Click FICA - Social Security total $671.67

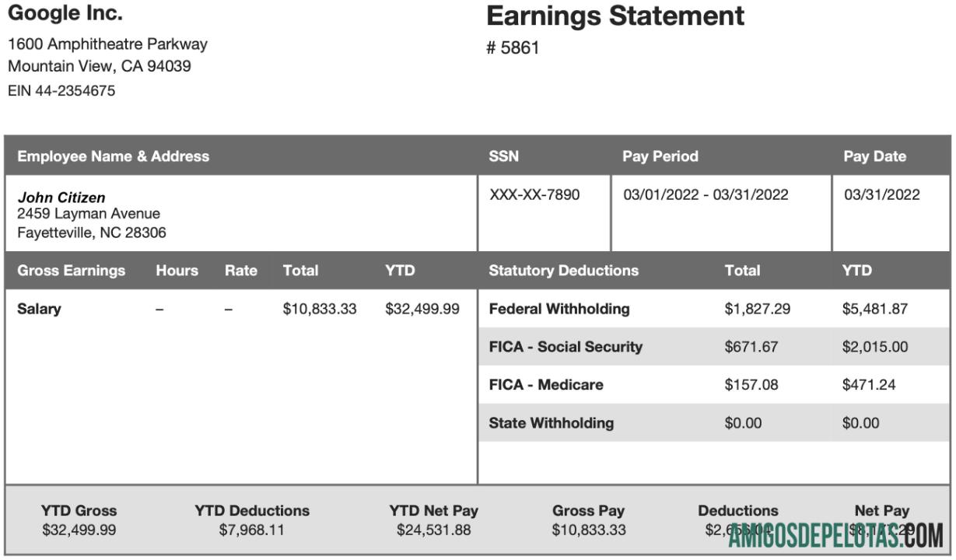point(751,347)
